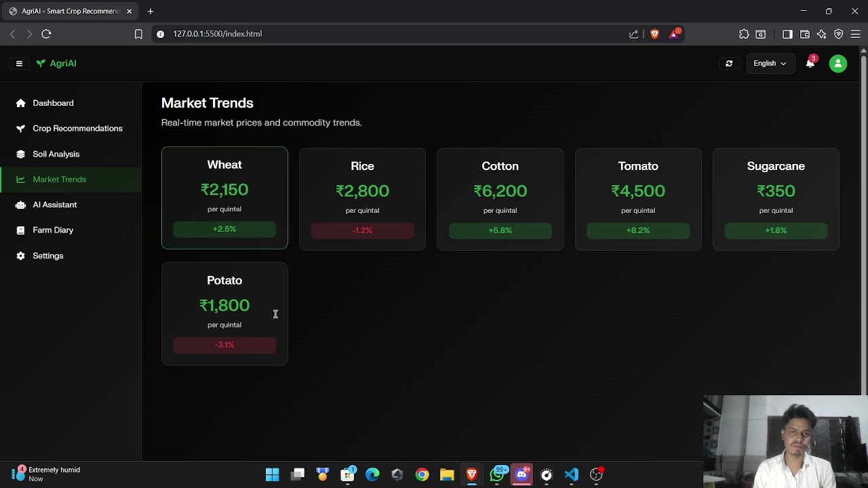Open Brave VPN shield icon

point(839,34)
